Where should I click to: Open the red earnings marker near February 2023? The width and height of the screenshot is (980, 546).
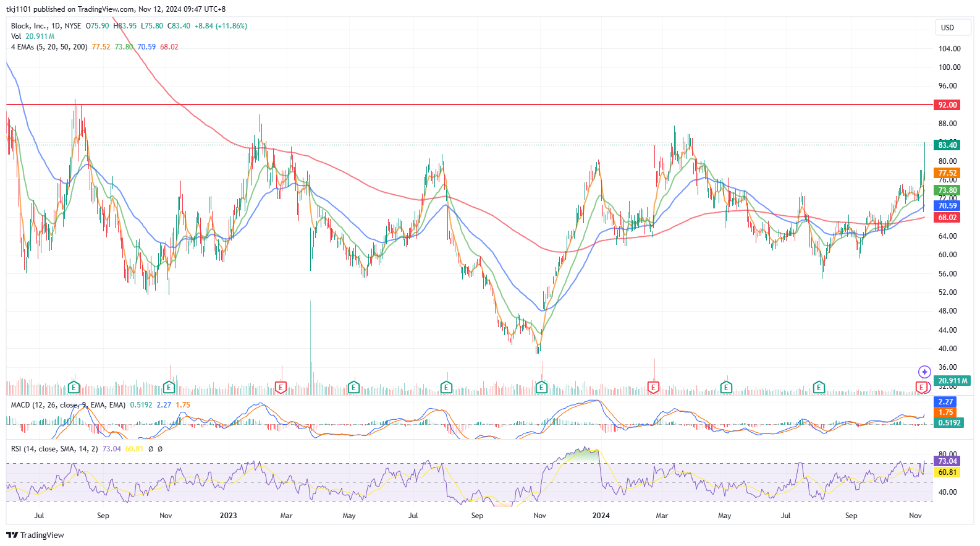pos(281,388)
